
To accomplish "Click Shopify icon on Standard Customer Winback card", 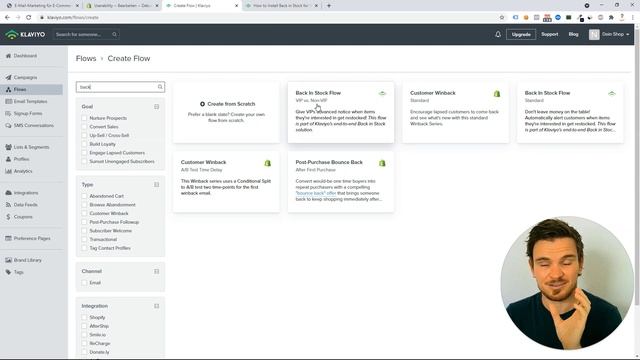I will [497, 93].
